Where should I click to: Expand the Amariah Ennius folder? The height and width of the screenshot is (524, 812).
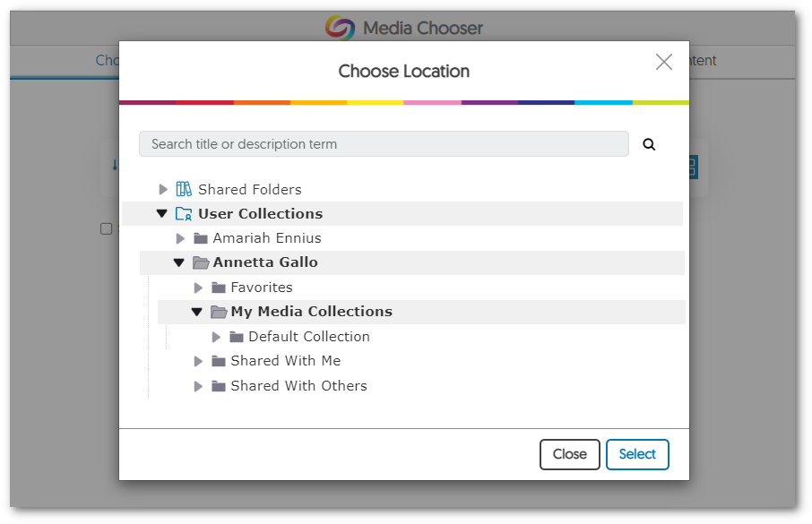(x=180, y=238)
